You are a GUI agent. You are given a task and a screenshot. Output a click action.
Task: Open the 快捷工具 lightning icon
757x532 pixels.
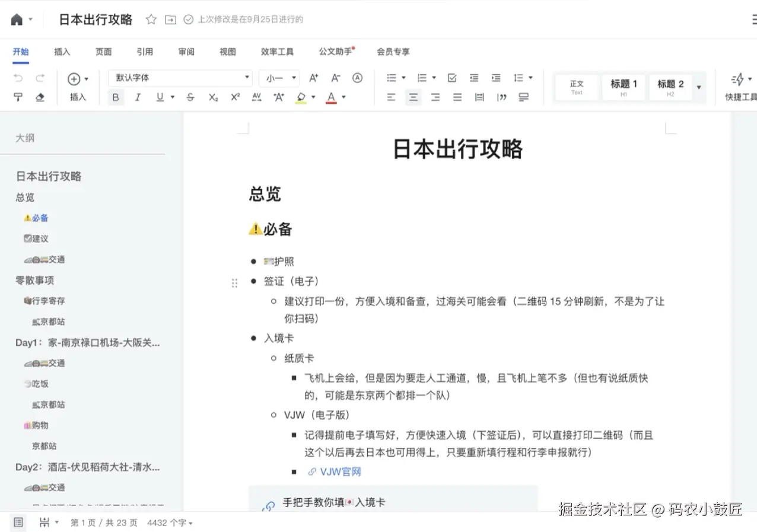click(x=736, y=78)
